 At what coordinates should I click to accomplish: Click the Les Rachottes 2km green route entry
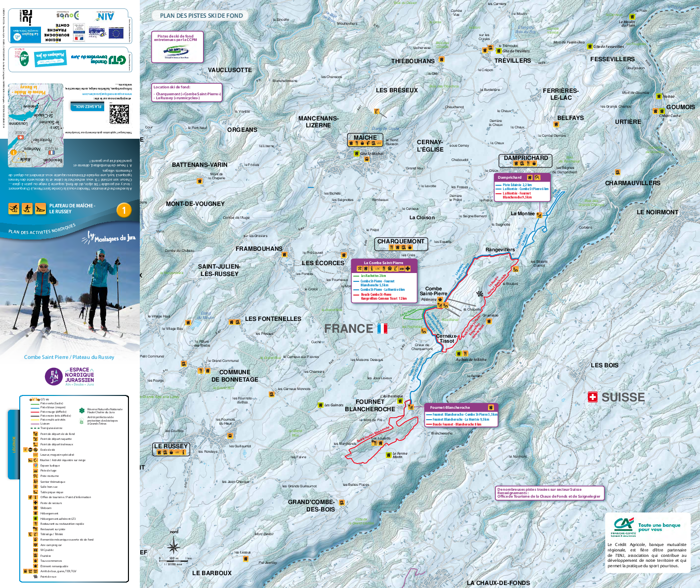coord(373,276)
